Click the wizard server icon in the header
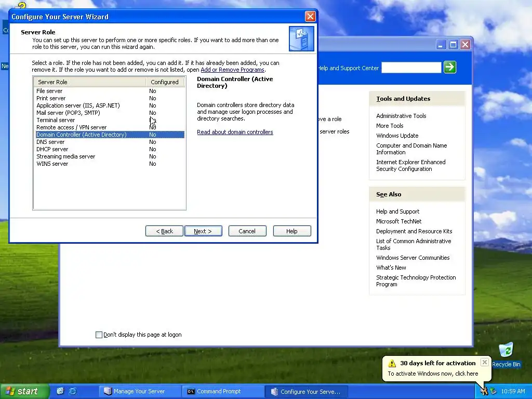 point(301,38)
